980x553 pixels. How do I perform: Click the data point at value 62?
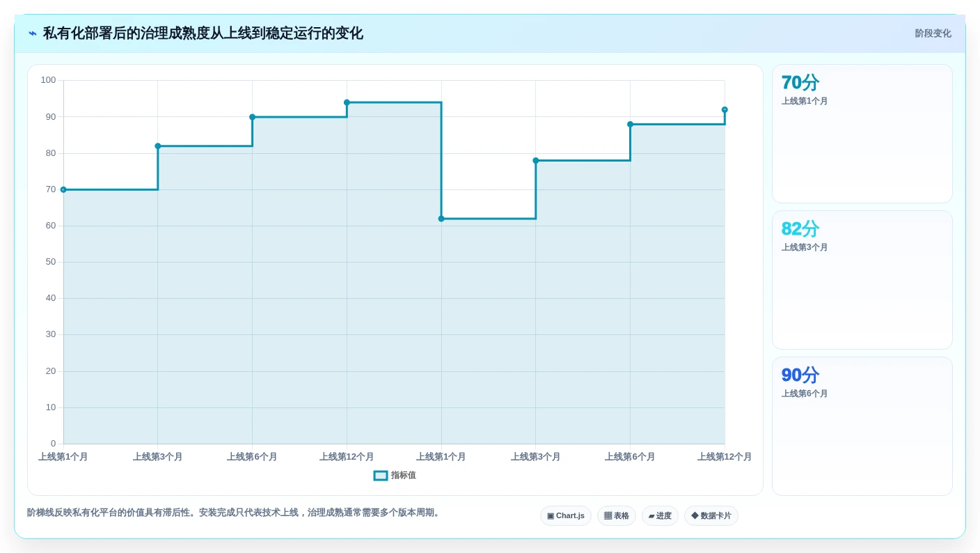(441, 219)
